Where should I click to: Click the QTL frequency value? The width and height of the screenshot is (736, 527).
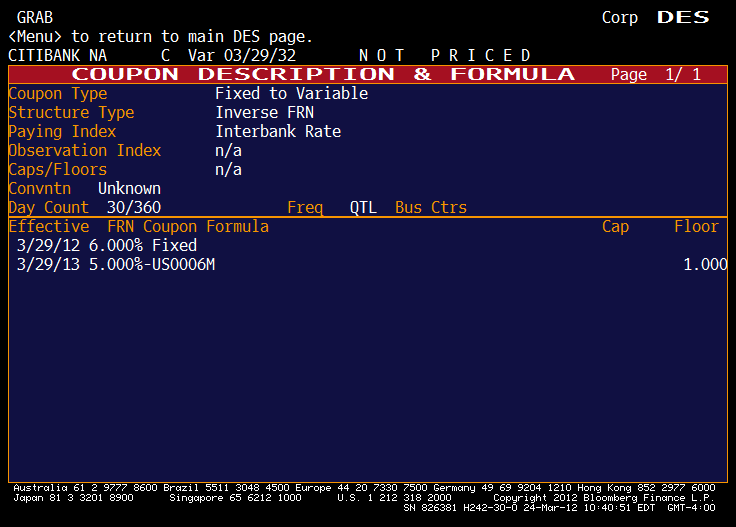363,208
